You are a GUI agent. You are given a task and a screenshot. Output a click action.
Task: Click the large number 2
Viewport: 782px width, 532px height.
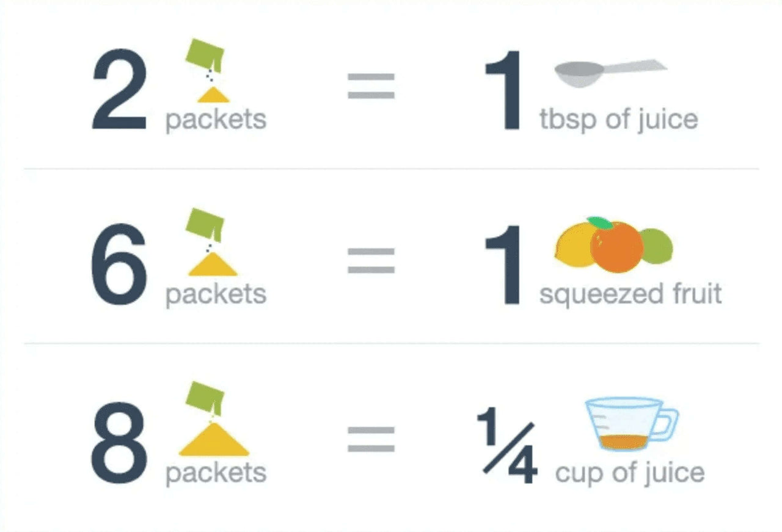click(x=119, y=92)
